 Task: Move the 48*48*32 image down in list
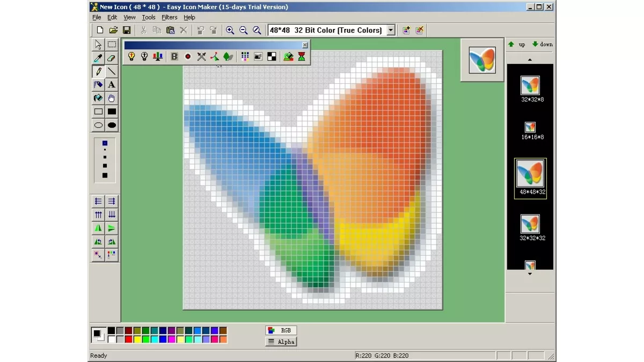(x=542, y=44)
